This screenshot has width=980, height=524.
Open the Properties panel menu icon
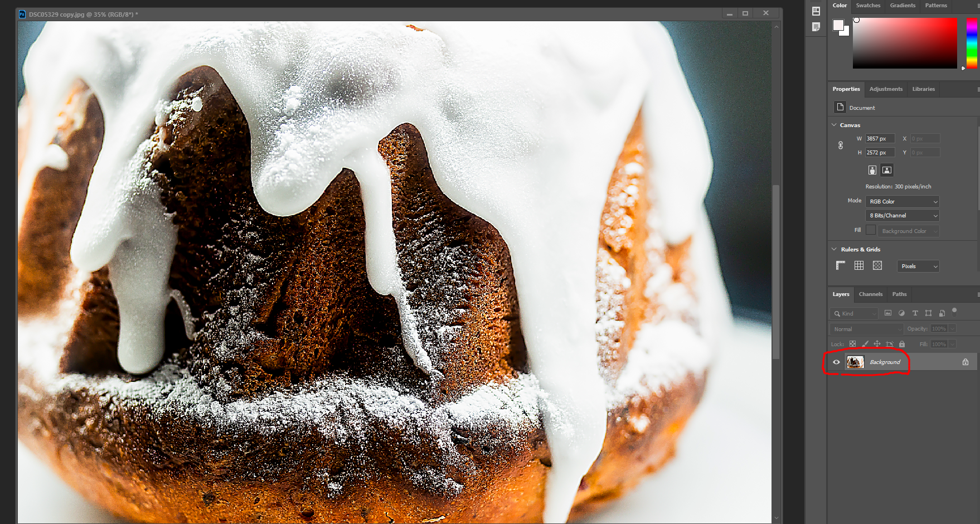coord(977,89)
